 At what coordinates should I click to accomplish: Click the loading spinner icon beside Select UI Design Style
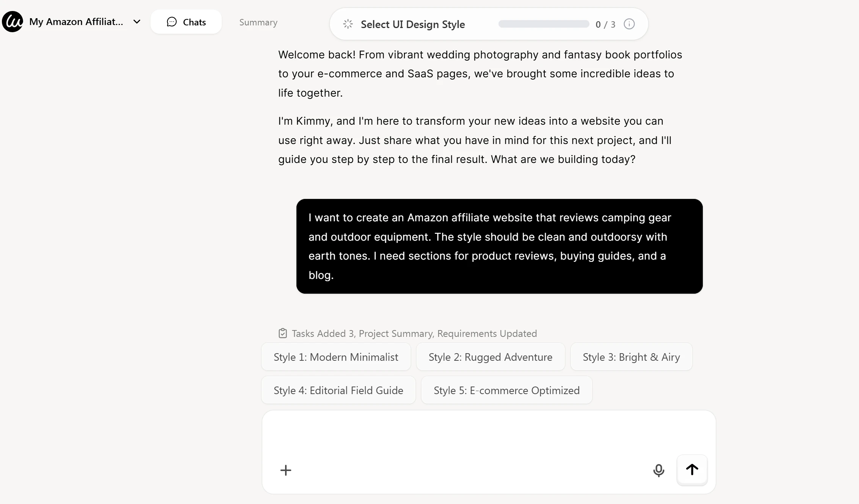[348, 24]
